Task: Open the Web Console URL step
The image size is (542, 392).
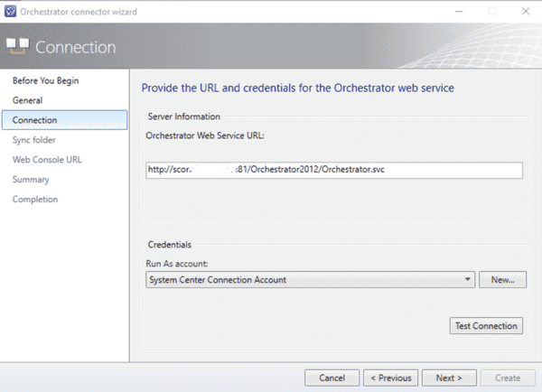Action: 47,160
